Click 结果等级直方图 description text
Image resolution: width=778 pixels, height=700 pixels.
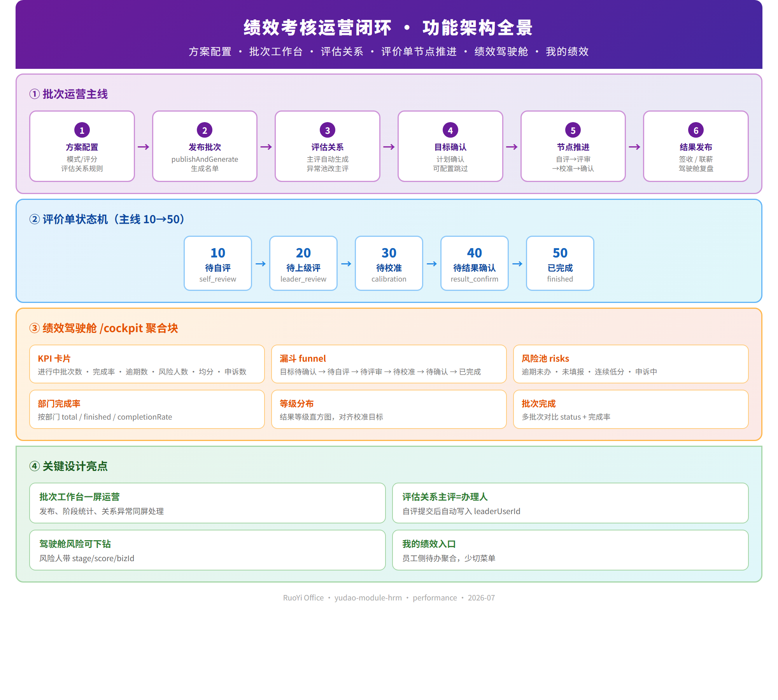(331, 417)
